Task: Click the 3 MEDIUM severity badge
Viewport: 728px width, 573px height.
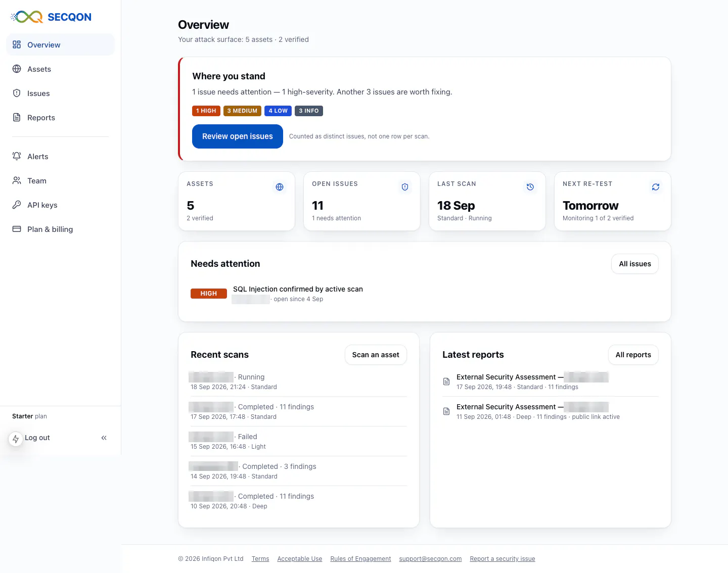Action: [242, 111]
